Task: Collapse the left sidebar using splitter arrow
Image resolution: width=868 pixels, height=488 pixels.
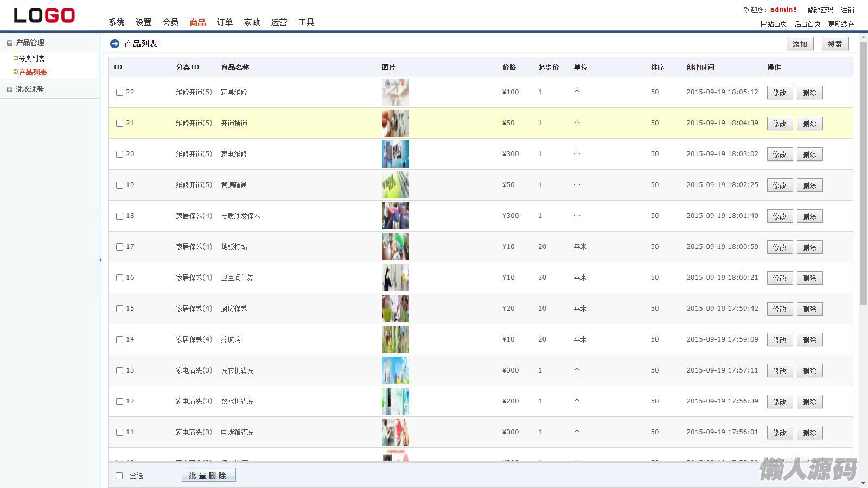Action: 100,260
